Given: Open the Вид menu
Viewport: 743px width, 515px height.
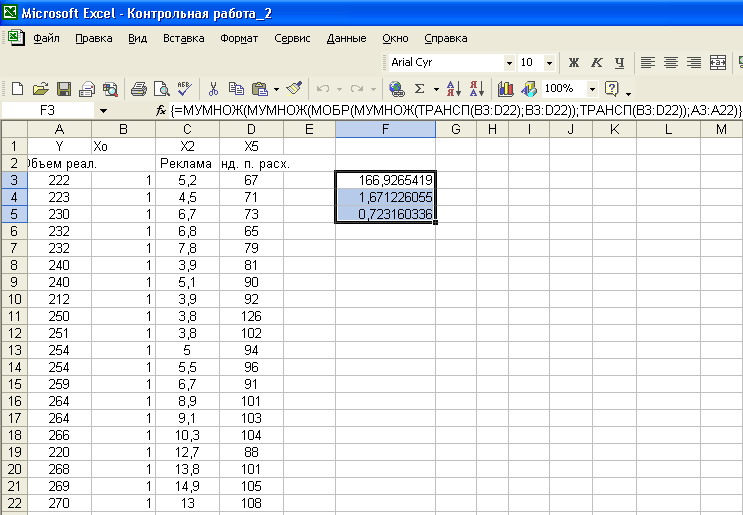Looking at the screenshot, I should (x=137, y=38).
